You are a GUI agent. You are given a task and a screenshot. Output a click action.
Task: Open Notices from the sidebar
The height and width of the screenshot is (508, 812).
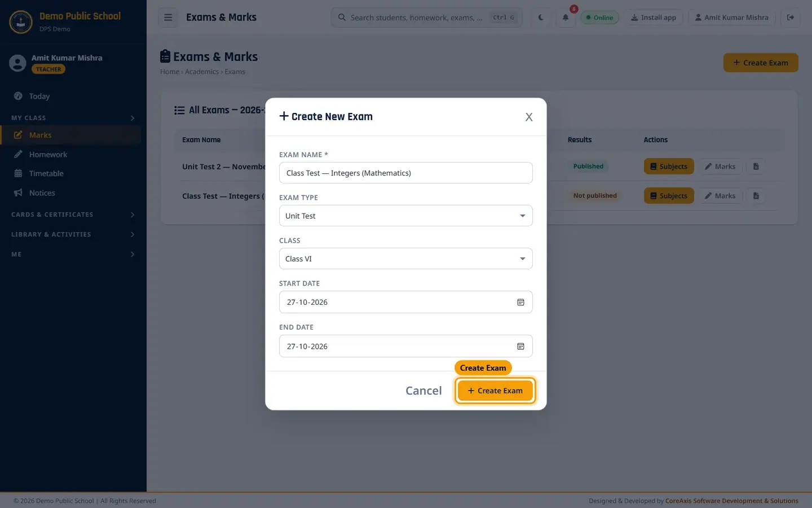click(70, 193)
